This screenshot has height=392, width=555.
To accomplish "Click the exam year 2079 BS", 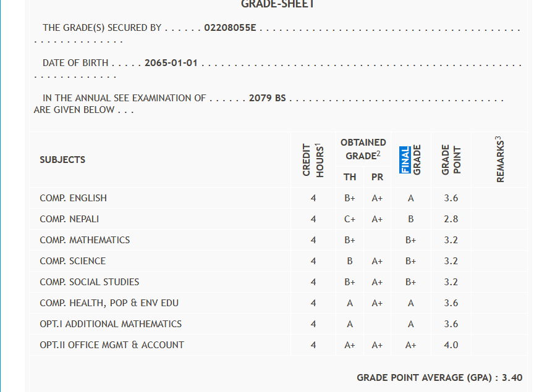I will pos(267,98).
